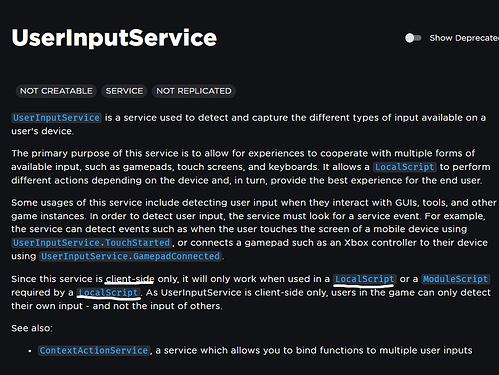This screenshot has height=375, width=499.
Task: Click the UserInputService page heading
Action: (114, 38)
